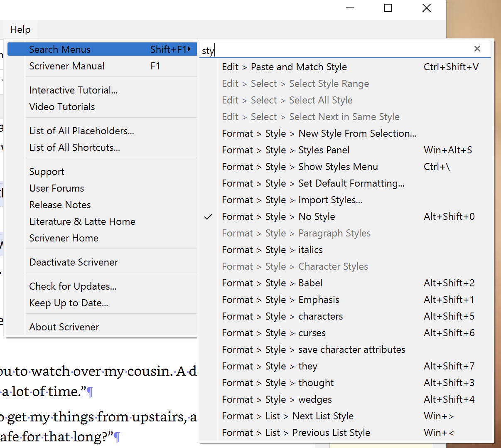Open Keep Up to Date dialog
501x448 pixels.
102,303
